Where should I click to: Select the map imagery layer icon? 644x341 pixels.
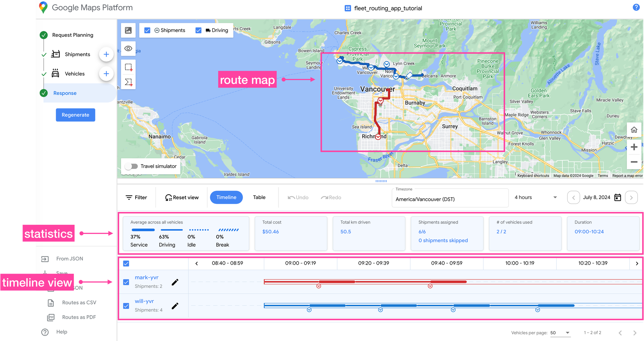tap(128, 30)
